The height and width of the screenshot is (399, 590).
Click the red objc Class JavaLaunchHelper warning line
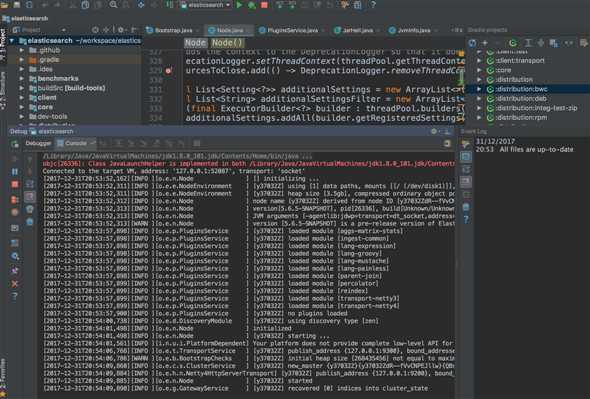pyautogui.click(x=248, y=164)
